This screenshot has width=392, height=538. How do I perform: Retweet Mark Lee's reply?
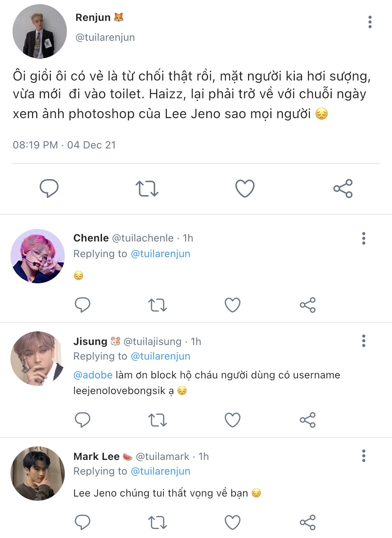coord(157,522)
